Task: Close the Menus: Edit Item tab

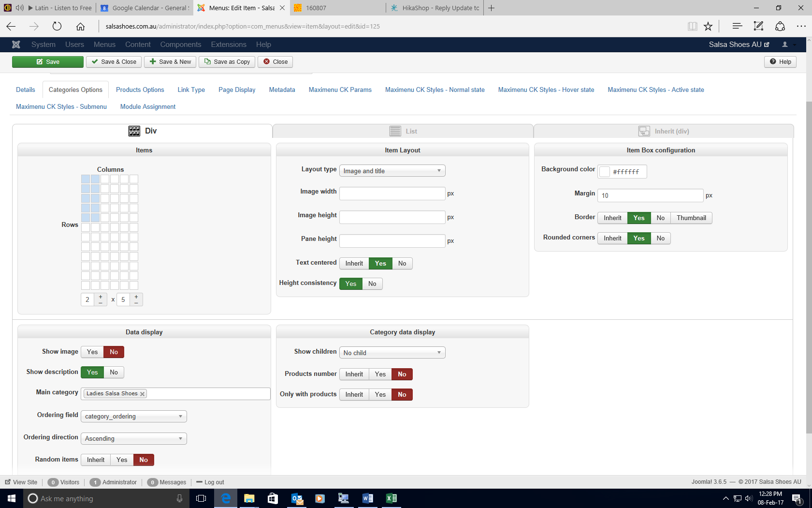Action: (x=282, y=8)
